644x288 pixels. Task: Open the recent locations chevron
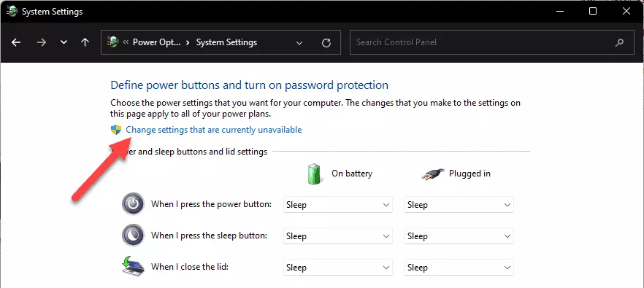pyautogui.click(x=64, y=42)
